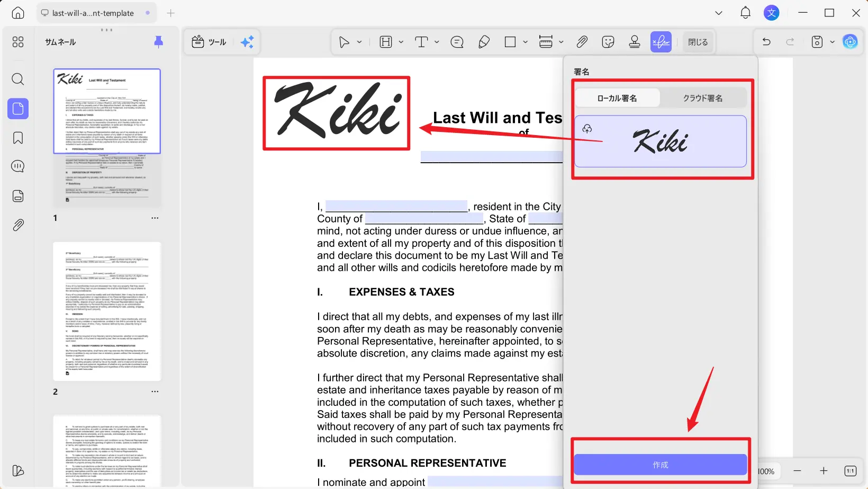Expand the measure tool dropdown
Viewport: 868px width, 489px height.
(x=561, y=41)
